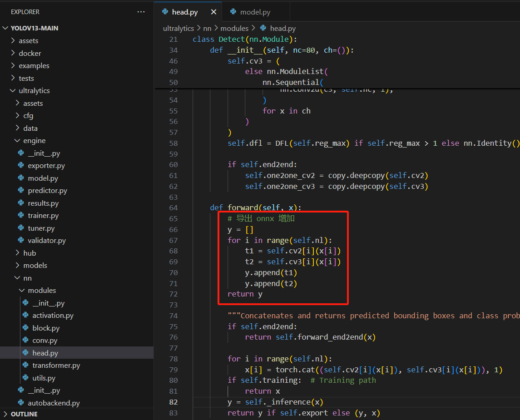Close the head.py editor tab
This screenshot has height=420, width=520.
click(x=213, y=12)
